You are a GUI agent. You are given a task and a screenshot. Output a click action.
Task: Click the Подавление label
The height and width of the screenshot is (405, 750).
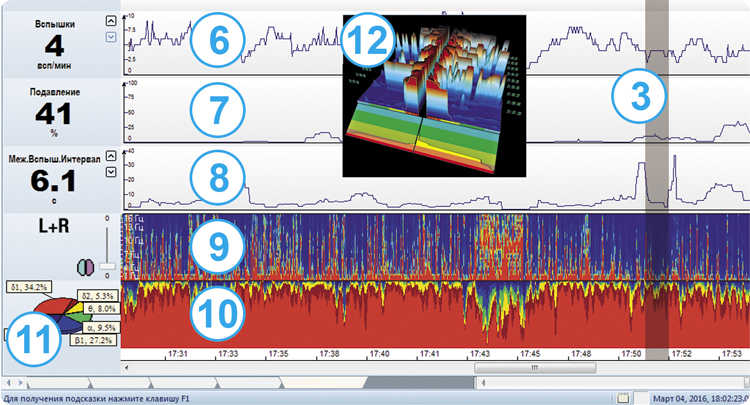click(55, 92)
